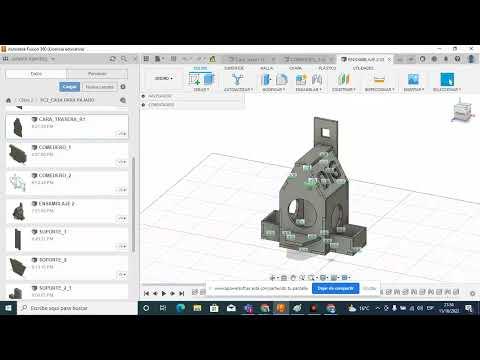The width and height of the screenshot is (480, 360).
Task: Switch to the SUPERFICIE ribbon tab
Action: (234, 68)
